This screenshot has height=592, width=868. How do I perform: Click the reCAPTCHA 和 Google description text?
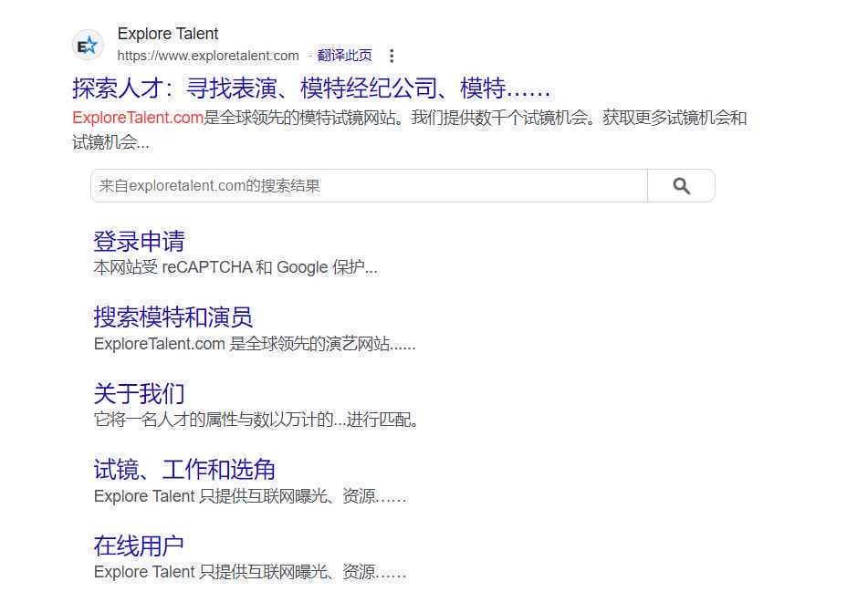235,268
